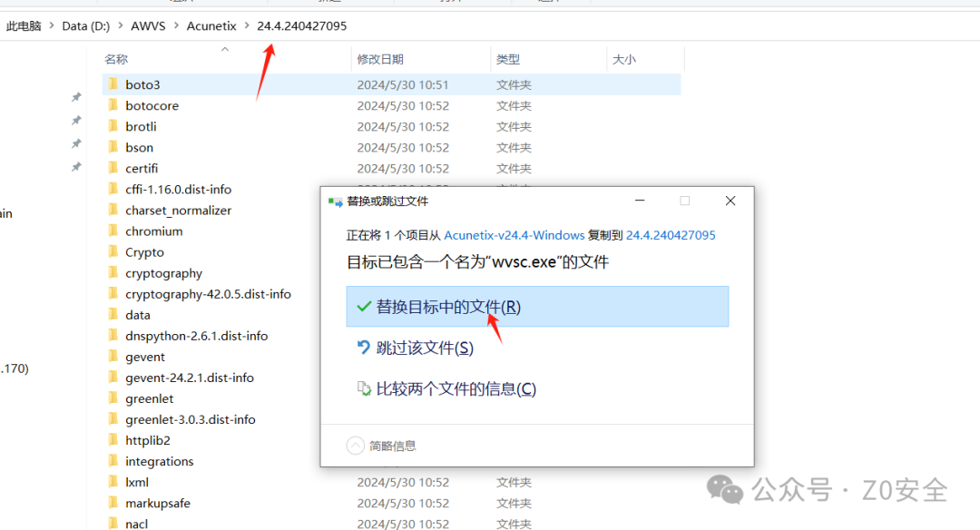Click the botocore folder icon

pos(113,105)
